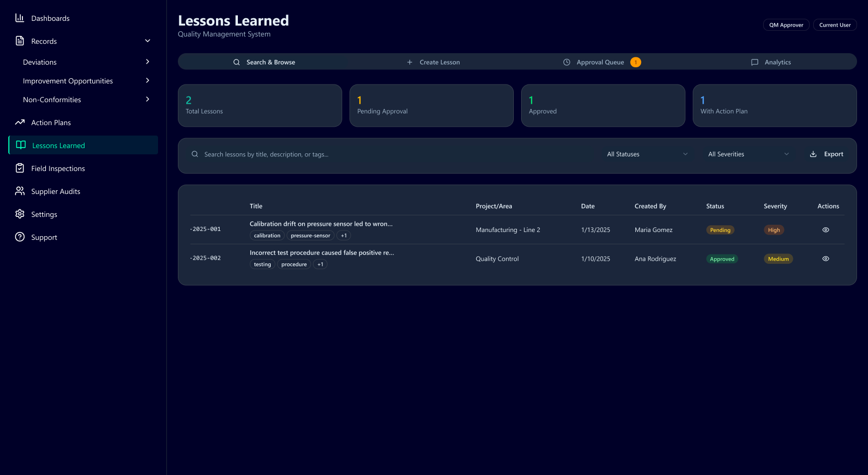Screen dimensions: 868x475
Task: Click the Export button label
Action: click(x=834, y=154)
